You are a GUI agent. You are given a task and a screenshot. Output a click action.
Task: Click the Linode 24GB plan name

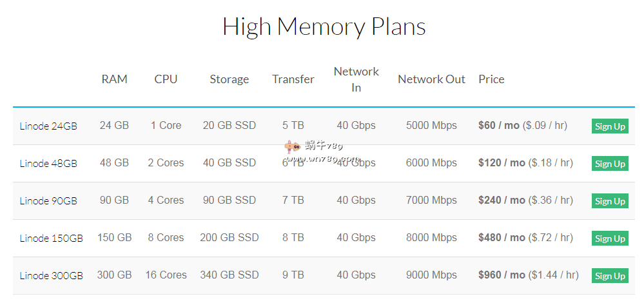pyautogui.click(x=48, y=126)
